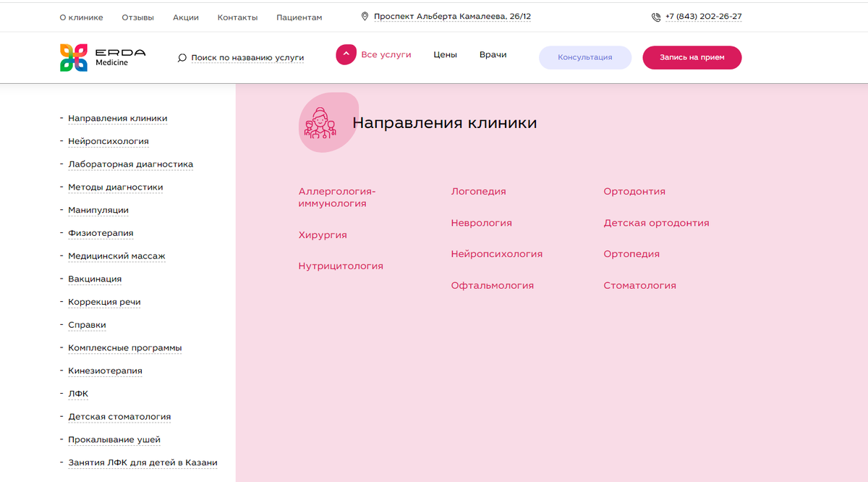Open the Логопедия link

(478, 192)
